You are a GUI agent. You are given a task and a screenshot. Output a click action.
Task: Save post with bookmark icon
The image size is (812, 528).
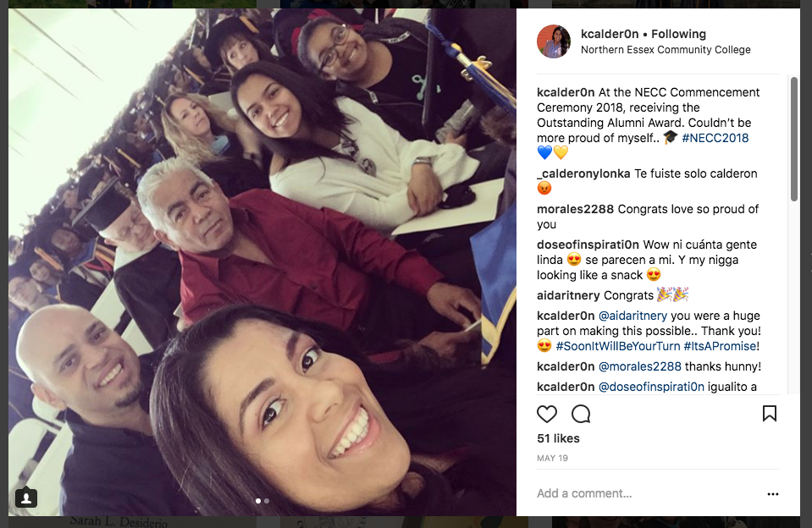[769, 414]
